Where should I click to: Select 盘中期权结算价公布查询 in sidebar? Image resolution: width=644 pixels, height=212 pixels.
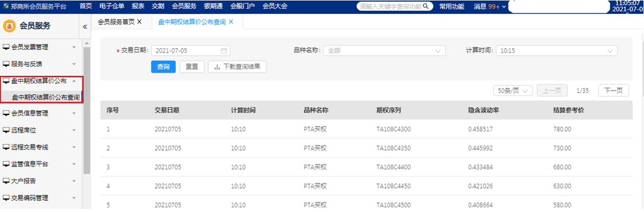pyautogui.click(x=46, y=98)
